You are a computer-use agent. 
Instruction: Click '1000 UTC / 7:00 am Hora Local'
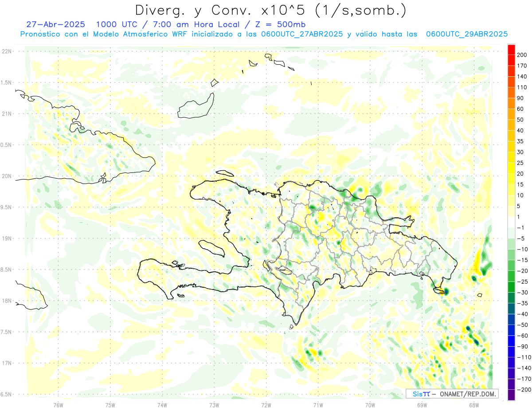(167, 24)
